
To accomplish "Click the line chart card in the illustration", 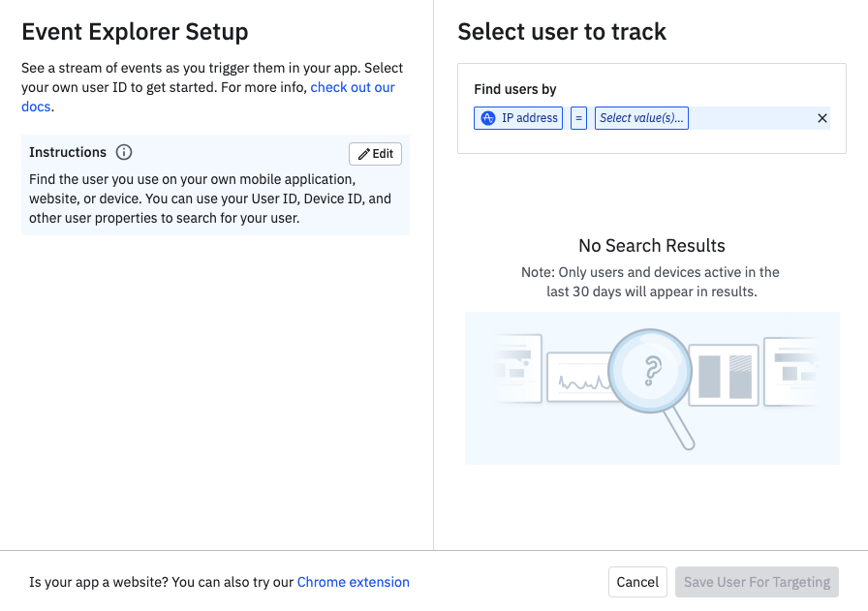I will [579, 377].
